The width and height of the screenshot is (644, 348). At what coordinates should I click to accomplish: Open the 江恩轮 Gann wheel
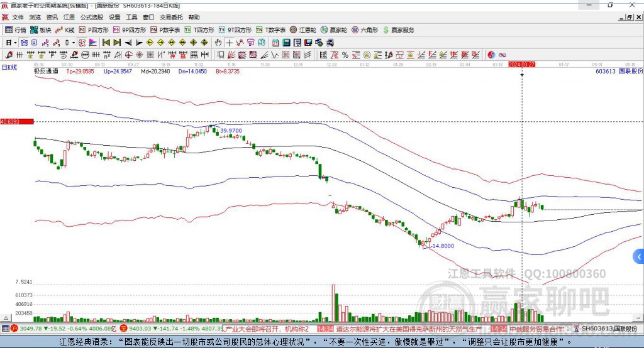click(x=303, y=30)
